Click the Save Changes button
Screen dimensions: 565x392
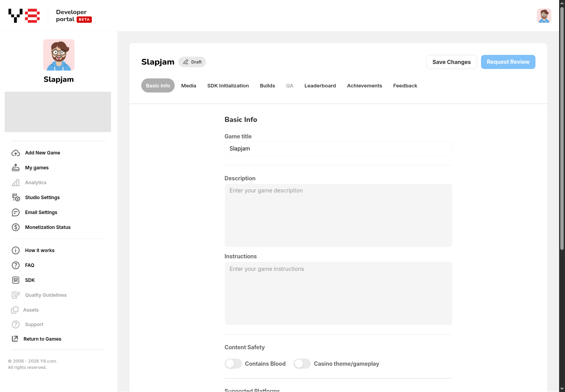(452, 62)
